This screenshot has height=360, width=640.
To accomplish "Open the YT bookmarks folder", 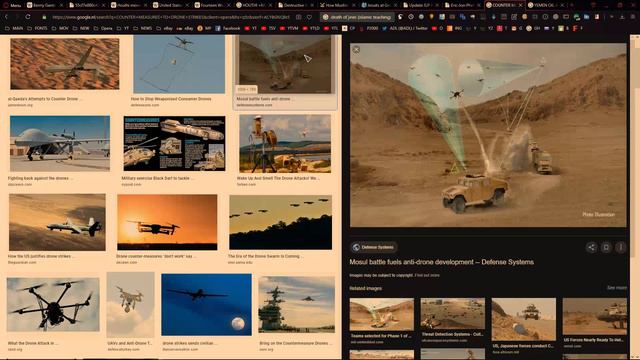I will click(122, 29).
